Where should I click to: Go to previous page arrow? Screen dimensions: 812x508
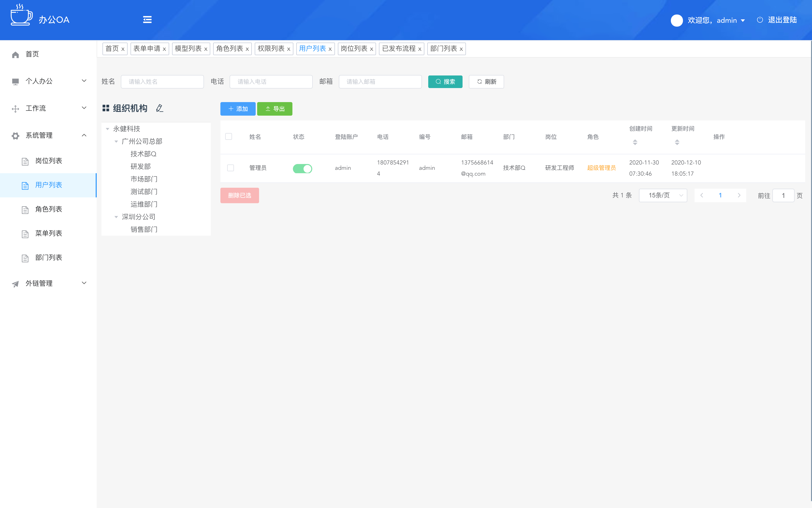(x=702, y=195)
